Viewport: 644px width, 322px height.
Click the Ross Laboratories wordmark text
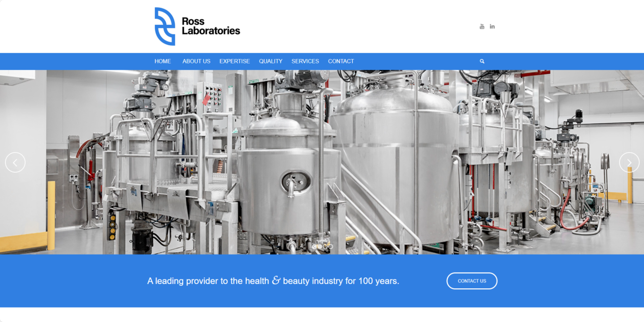211,26
